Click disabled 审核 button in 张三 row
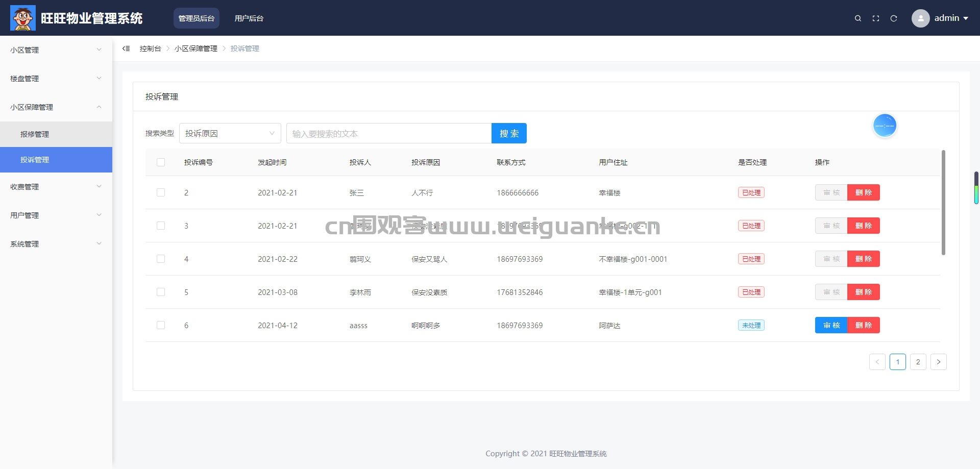980x469 pixels. coord(831,192)
